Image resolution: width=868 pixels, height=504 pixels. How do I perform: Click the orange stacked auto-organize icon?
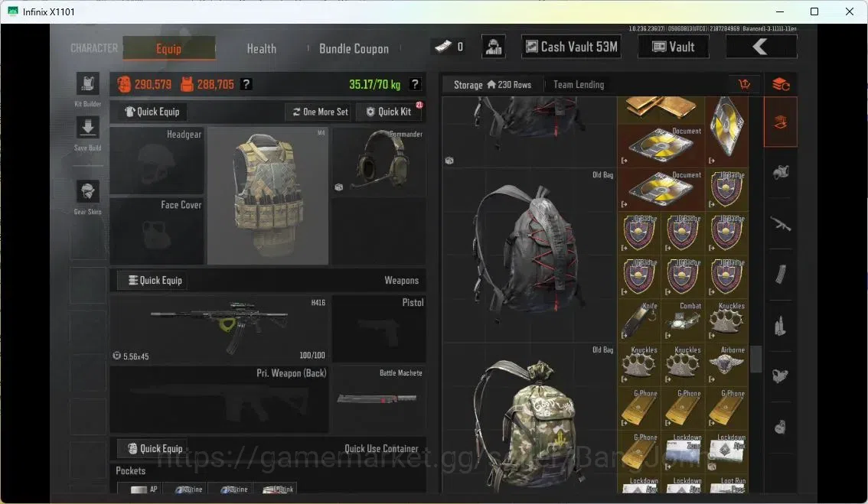click(781, 85)
